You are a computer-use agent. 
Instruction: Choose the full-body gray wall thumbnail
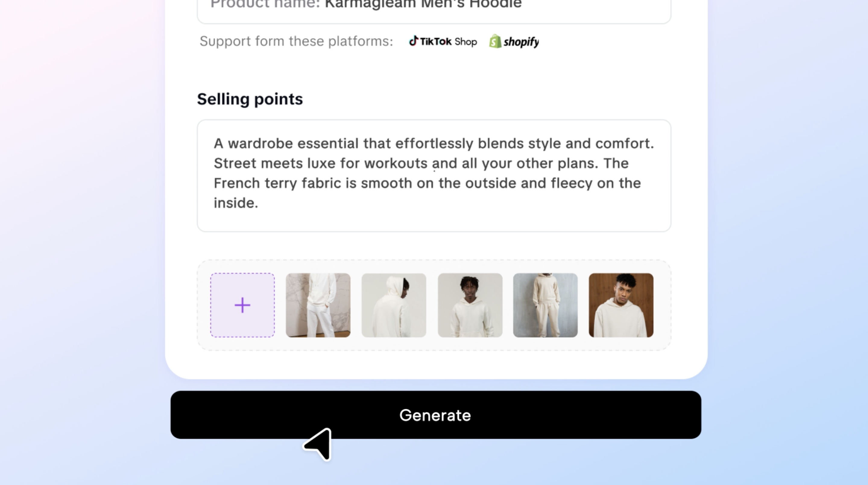[545, 305]
